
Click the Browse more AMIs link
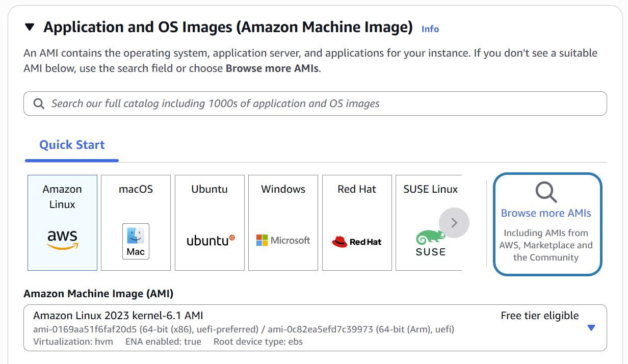[546, 213]
